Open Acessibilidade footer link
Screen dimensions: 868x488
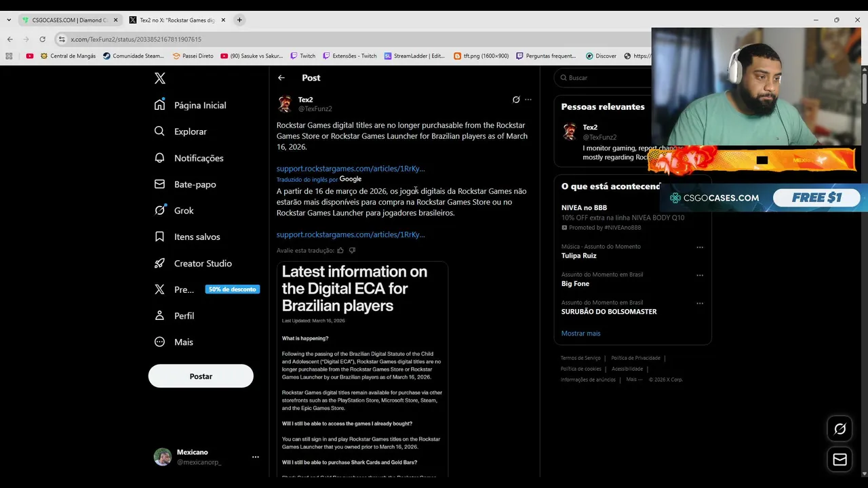pyautogui.click(x=627, y=369)
